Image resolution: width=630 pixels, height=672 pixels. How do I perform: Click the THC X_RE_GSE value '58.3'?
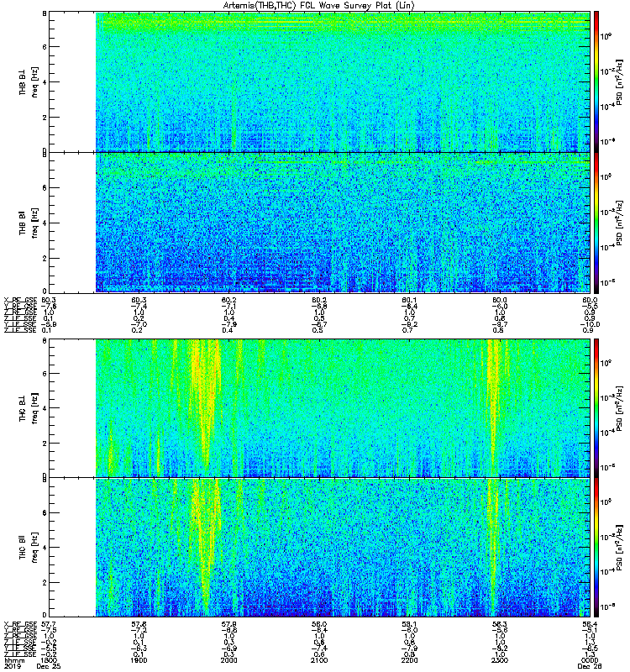[499, 624]
